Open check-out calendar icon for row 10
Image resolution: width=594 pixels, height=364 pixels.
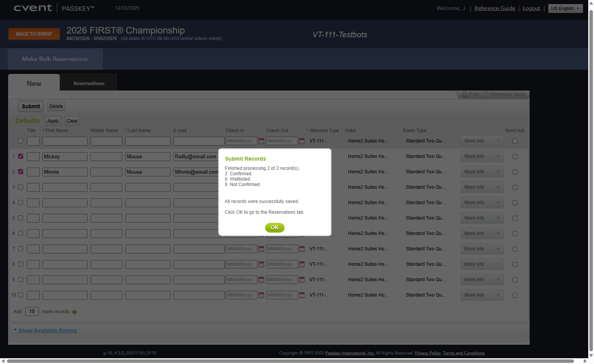point(302,295)
